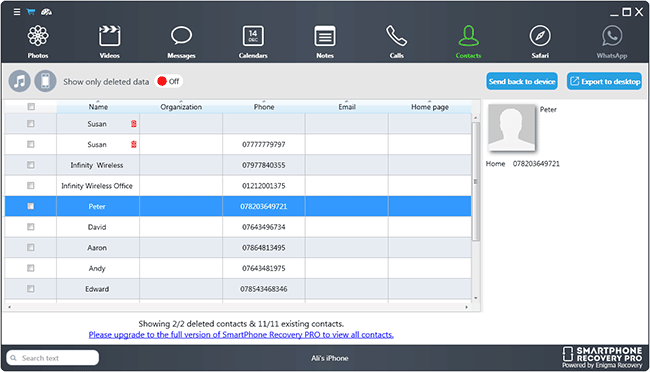Check the Andy row checkbox
The height and width of the screenshot is (372, 650).
coord(31,268)
